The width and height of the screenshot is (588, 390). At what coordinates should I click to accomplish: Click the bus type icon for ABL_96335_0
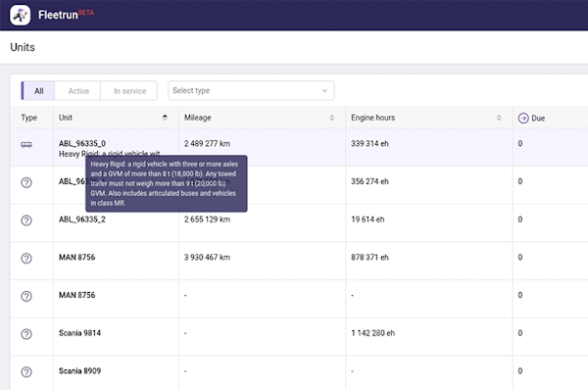coord(26,145)
